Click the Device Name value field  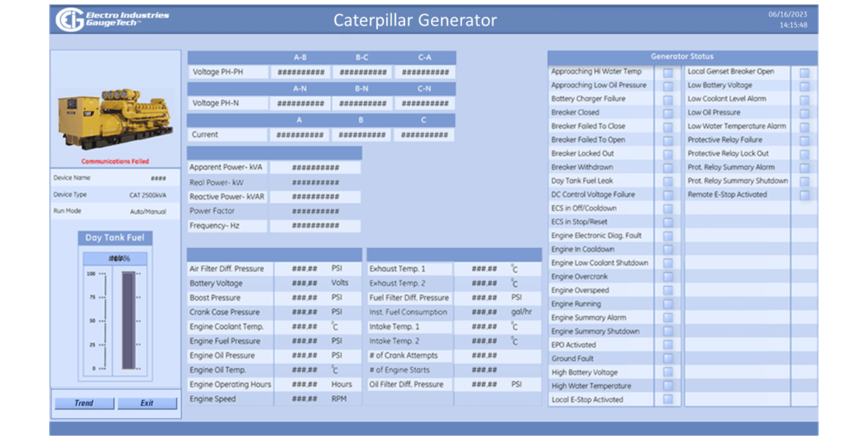coord(159,179)
